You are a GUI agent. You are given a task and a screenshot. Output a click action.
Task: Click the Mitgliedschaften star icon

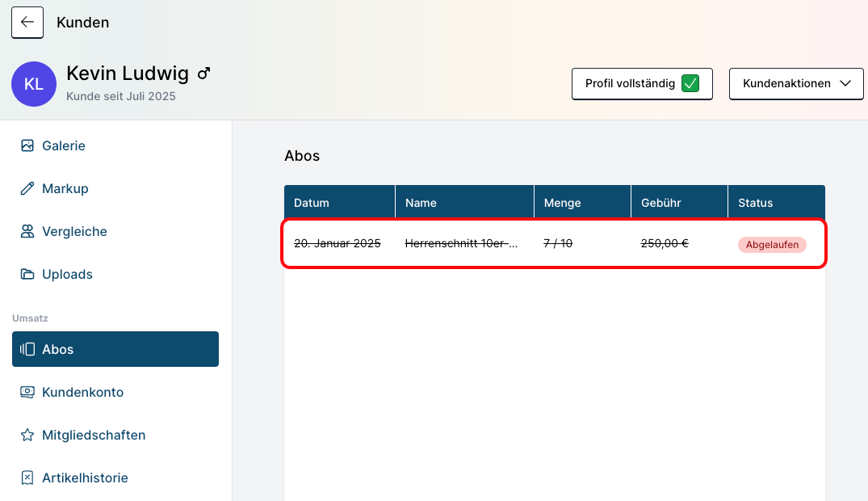click(x=27, y=435)
